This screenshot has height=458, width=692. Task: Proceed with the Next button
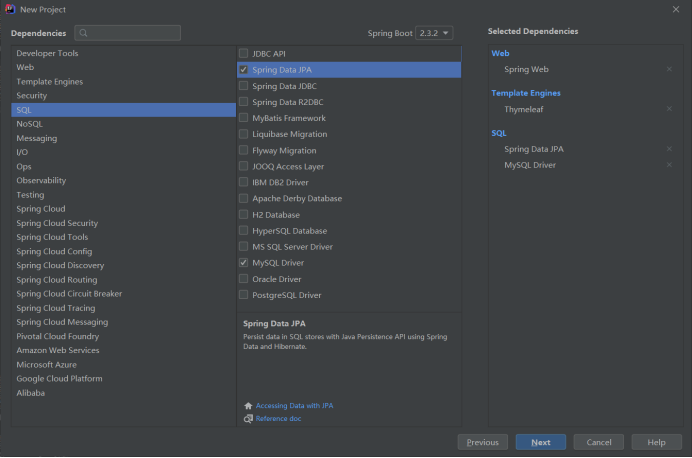541,442
